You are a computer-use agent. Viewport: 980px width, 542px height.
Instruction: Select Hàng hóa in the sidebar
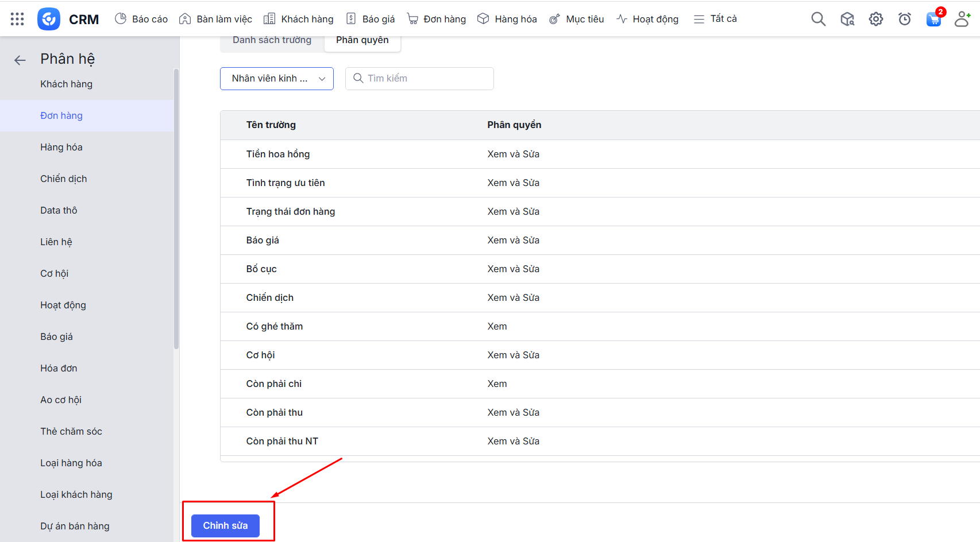[x=61, y=148]
